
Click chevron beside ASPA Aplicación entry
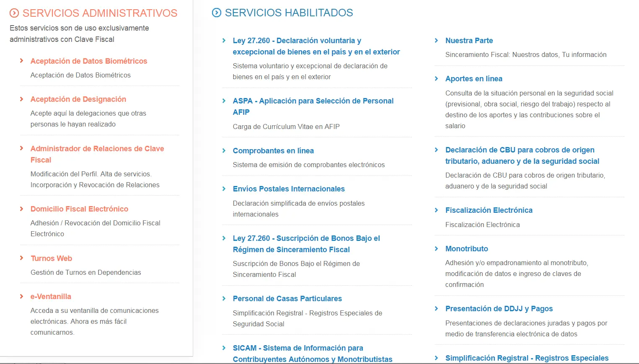[224, 101]
